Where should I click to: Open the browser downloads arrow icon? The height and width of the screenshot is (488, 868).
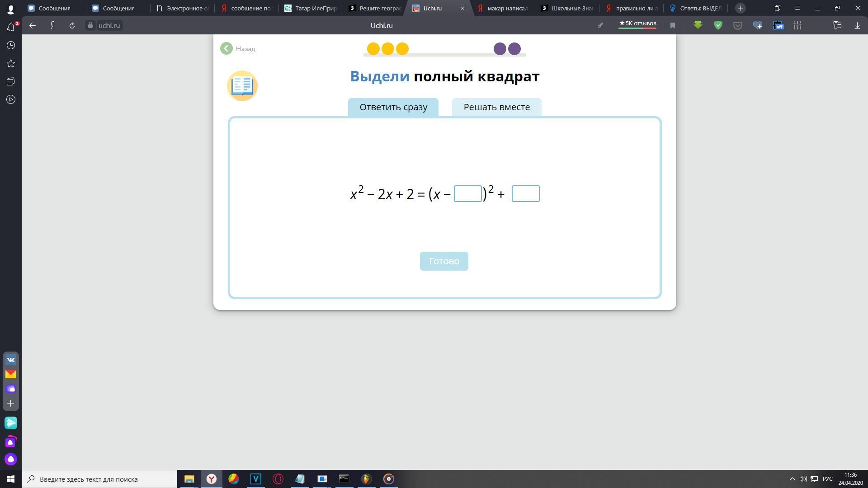point(857,26)
